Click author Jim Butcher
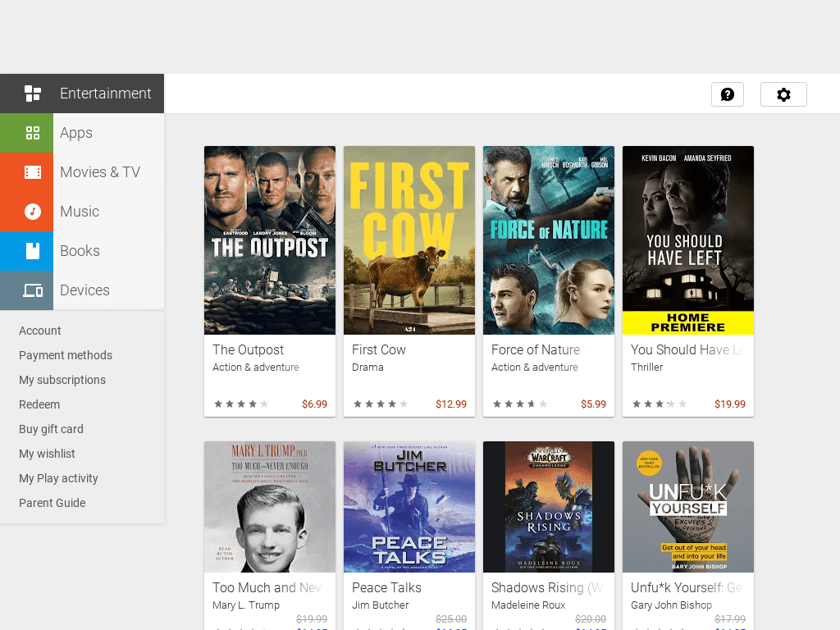 click(381, 605)
